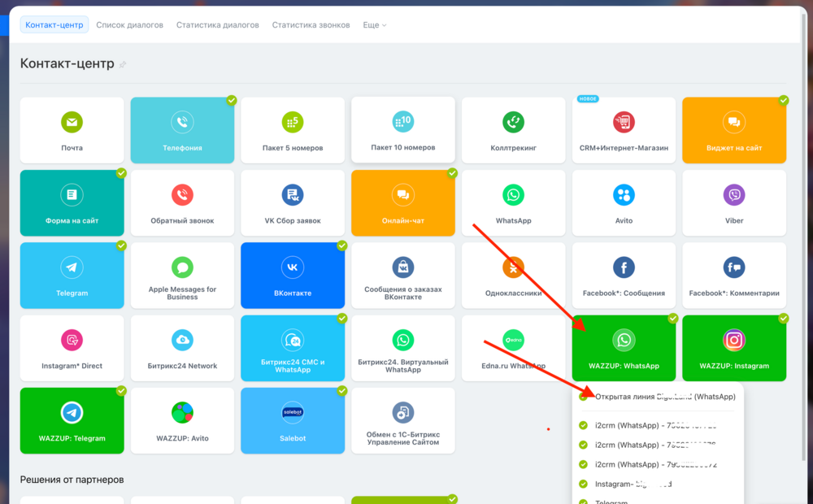Select i2crm (WhatsApp) entry ending in 72
This screenshot has width=813, height=504.
(648, 465)
